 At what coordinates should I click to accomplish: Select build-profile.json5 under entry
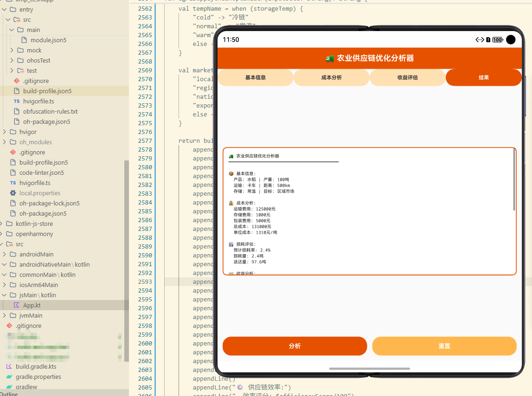click(x=47, y=91)
